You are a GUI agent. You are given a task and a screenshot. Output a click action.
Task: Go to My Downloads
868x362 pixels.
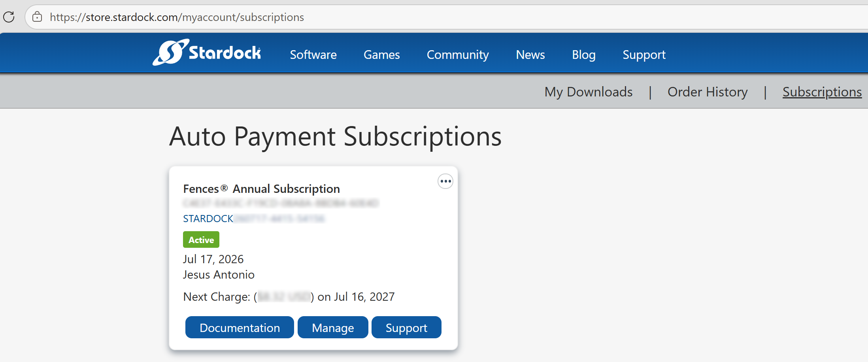[589, 92]
